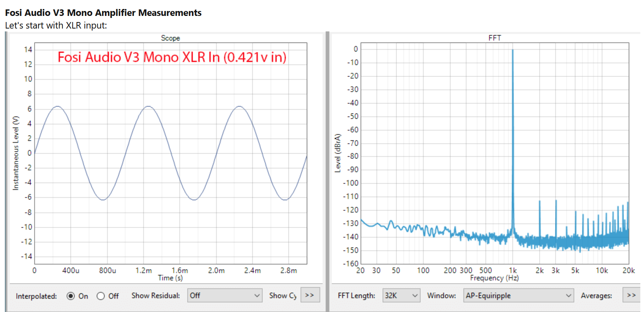
Task: Click the red "Fosi Audio V3 Mono XLR In" caption
Action: click(172, 57)
